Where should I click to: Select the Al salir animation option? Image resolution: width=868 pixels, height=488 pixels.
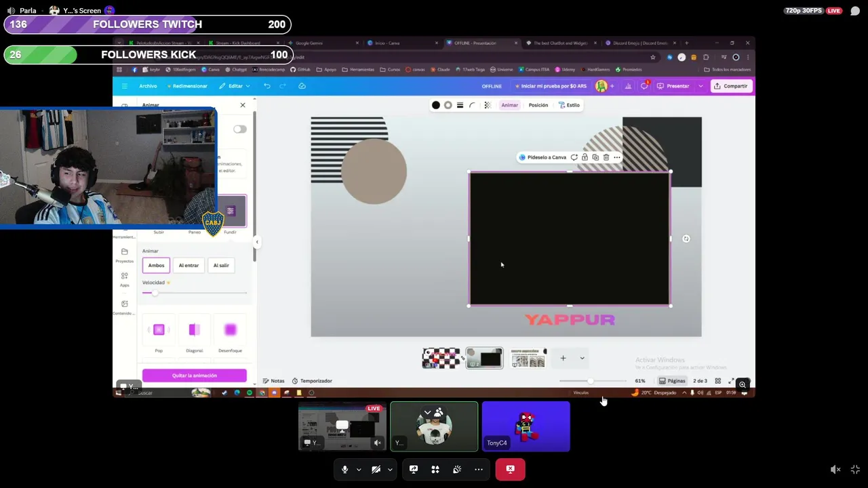[221, 266]
